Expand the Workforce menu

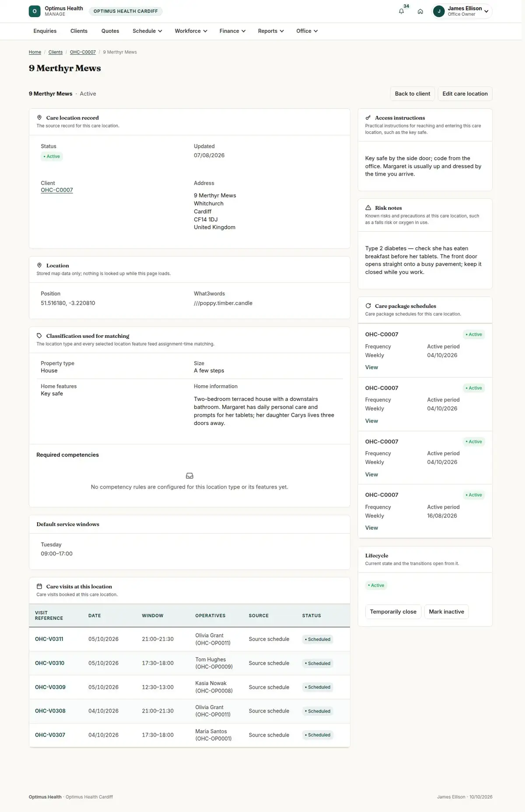tap(191, 31)
